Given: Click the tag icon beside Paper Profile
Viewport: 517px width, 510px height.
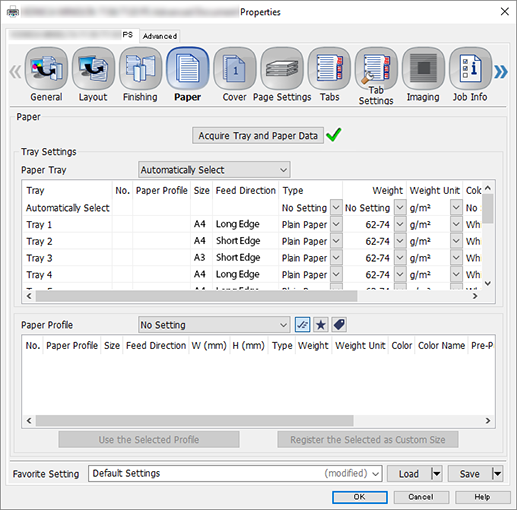Looking at the screenshot, I should point(339,325).
